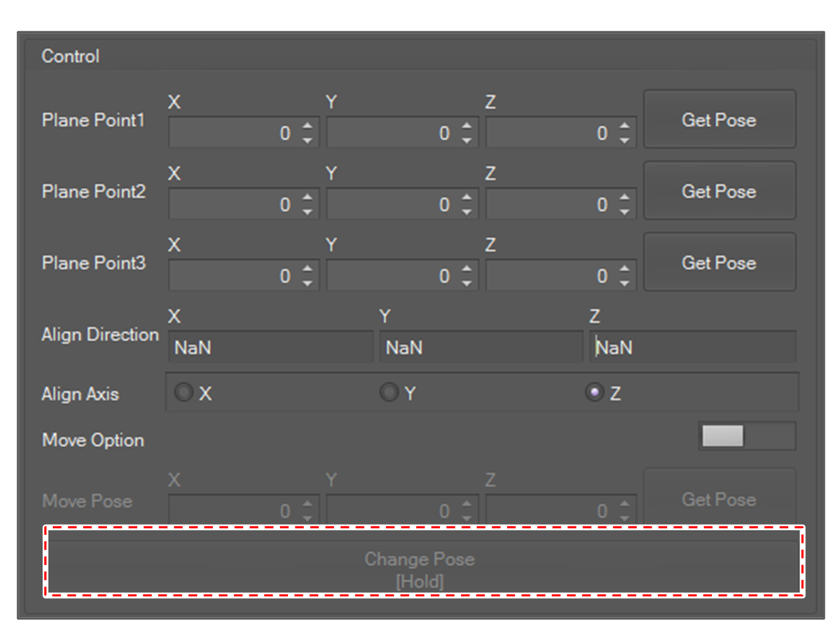
Task: Decrease Plane Point2 Z value with down arrow
Action: click(624, 212)
